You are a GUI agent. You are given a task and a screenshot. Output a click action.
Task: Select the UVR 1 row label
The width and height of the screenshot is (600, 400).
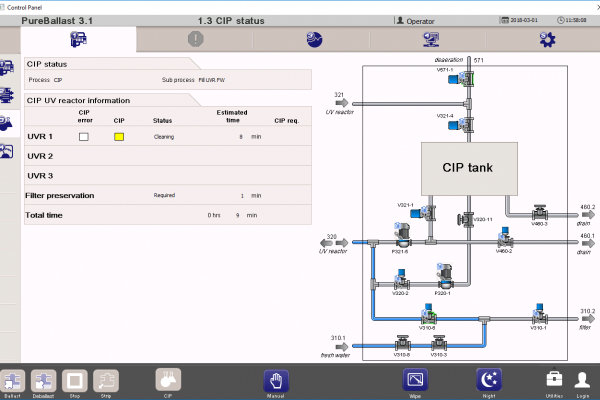pos(40,137)
